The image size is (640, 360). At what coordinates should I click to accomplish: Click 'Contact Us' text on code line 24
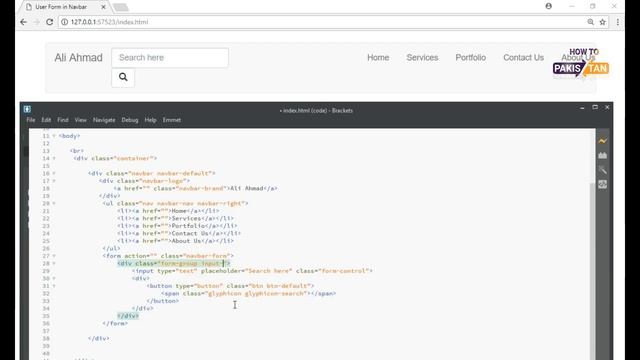point(190,233)
